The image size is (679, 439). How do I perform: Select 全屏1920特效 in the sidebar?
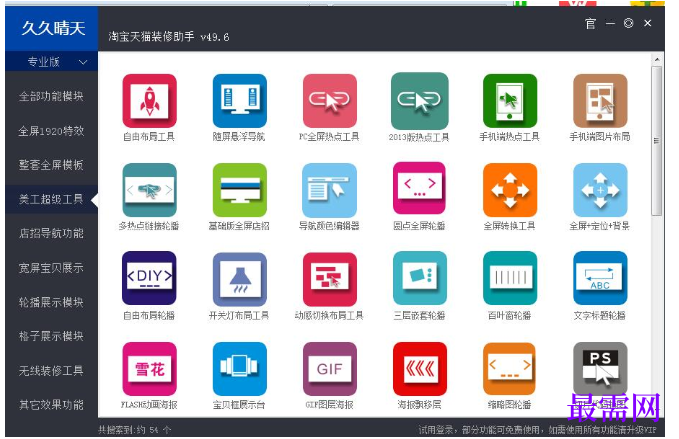[x=51, y=130]
